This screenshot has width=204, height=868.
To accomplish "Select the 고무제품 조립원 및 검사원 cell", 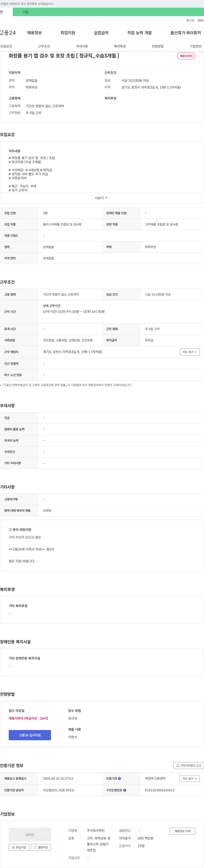I will click(x=161, y=224).
